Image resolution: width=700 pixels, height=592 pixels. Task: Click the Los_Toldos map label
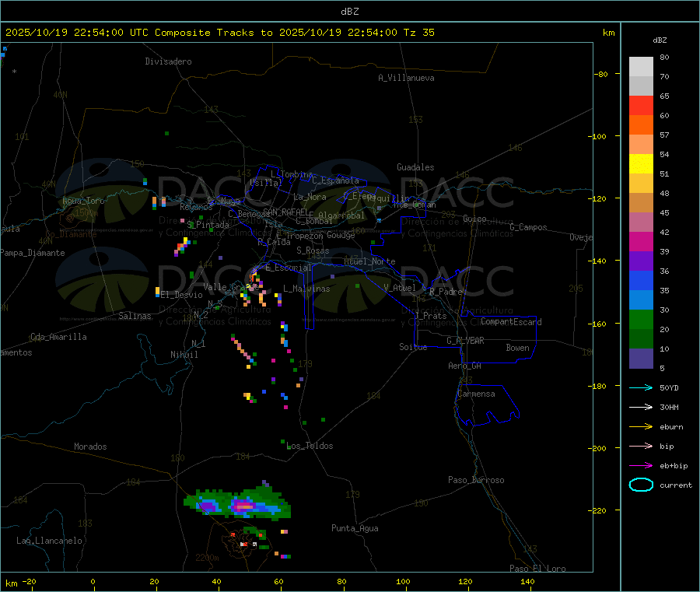pyautogui.click(x=310, y=446)
